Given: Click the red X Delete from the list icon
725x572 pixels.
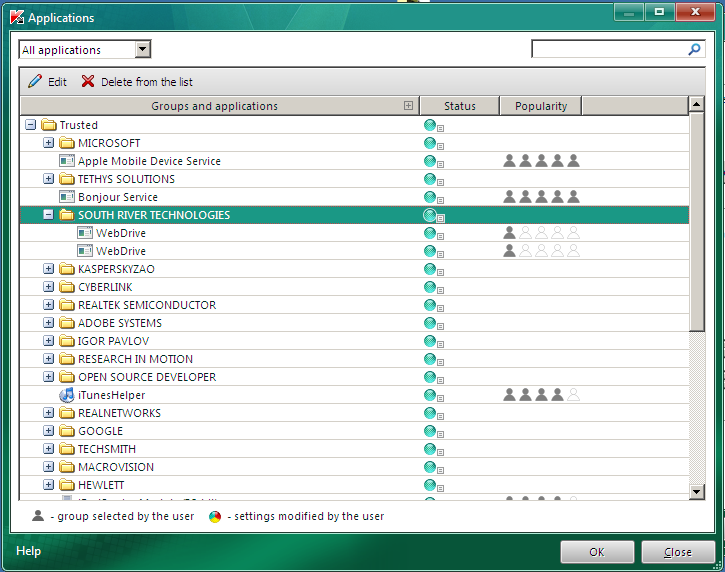Looking at the screenshot, I should pyautogui.click(x=88, y=82).
